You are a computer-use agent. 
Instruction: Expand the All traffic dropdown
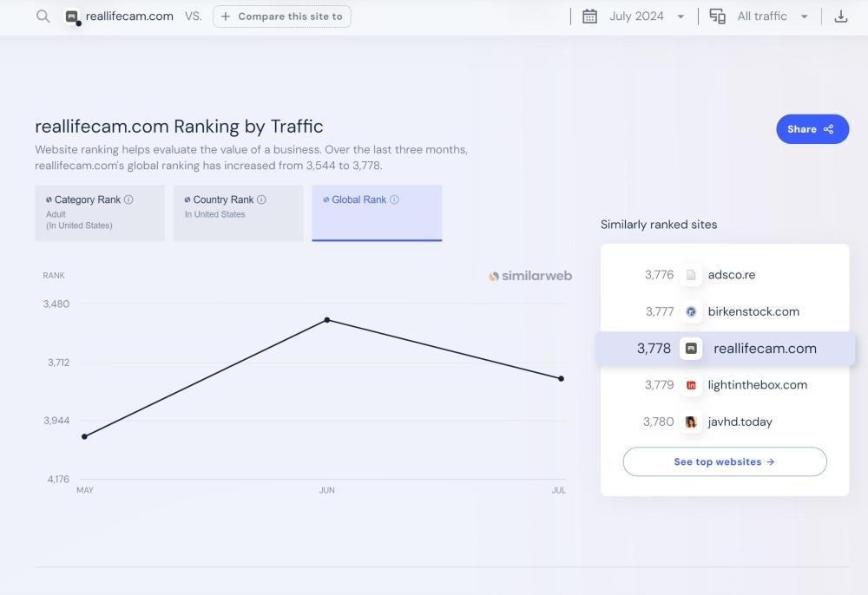click(773, 16)
